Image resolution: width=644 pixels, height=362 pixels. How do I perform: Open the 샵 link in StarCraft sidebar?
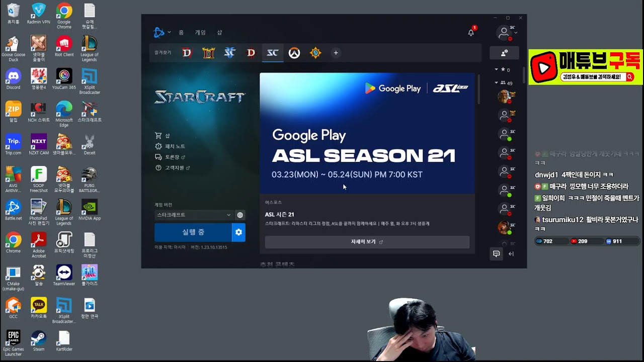[163, 136]
